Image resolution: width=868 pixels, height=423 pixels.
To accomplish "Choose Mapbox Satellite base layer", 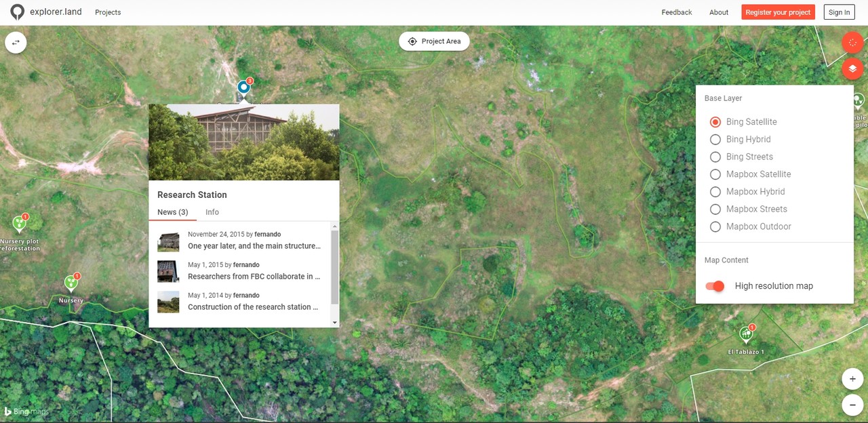I will click(x=715, y=174).
